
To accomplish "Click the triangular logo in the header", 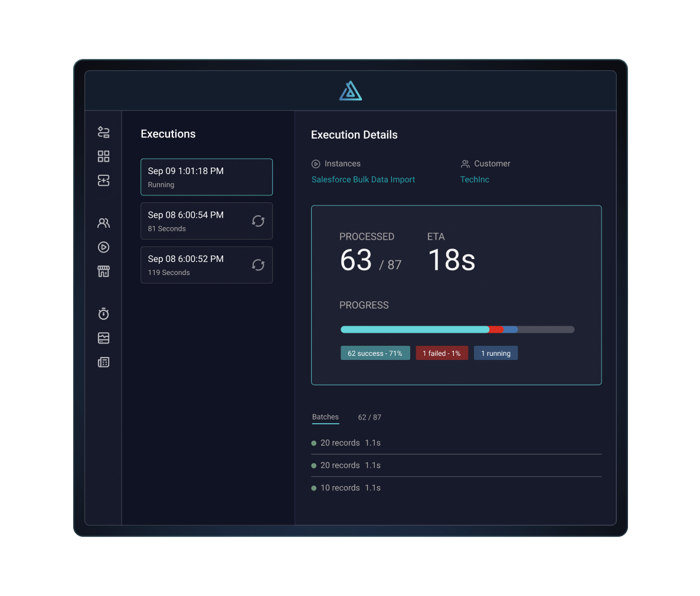I will (351, 91).
